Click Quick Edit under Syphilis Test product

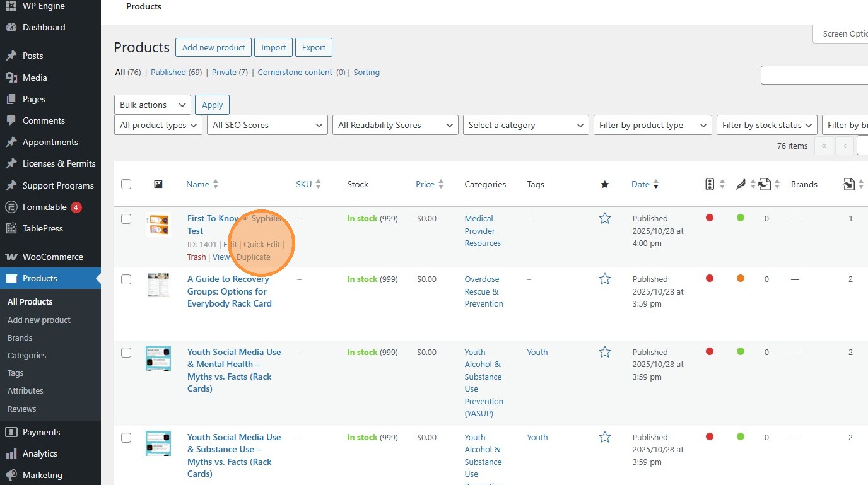pyautogui.click(x=262, y=244)
